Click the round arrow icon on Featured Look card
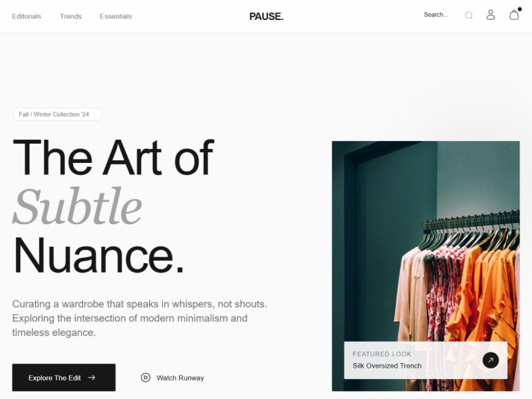Screen dimensions: 532x399 [x=491, y=360]
